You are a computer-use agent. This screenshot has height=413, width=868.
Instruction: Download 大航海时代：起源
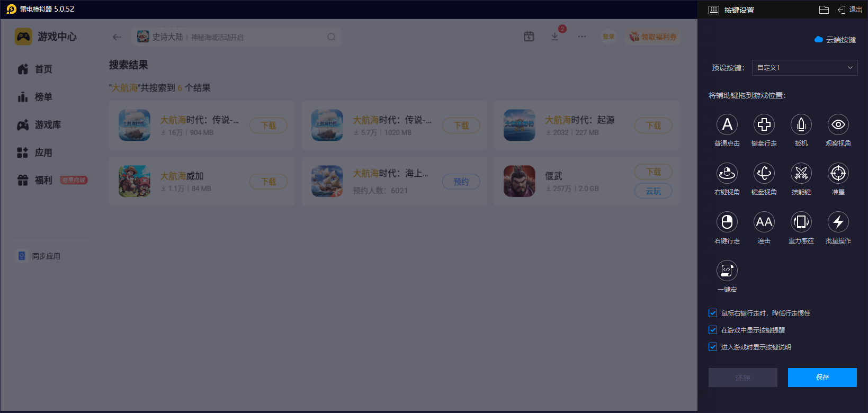[x=654, y=125]
